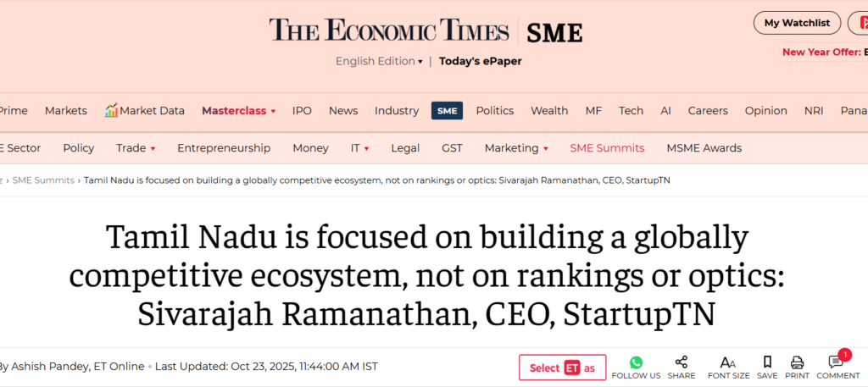Viewport: 868px width, 387px height.
Task: Open the Comment bubble icon
Action: (837, 362)
